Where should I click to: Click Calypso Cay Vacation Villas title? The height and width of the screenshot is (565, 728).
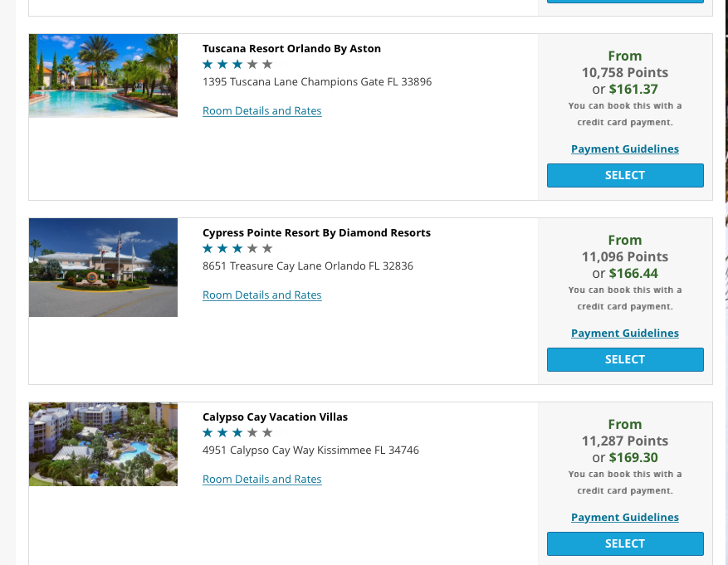pyautogui.click(x=275, y=417)
